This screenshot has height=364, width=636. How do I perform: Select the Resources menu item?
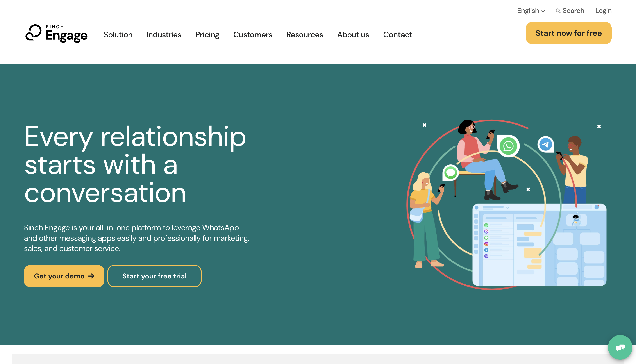point(304,34)
